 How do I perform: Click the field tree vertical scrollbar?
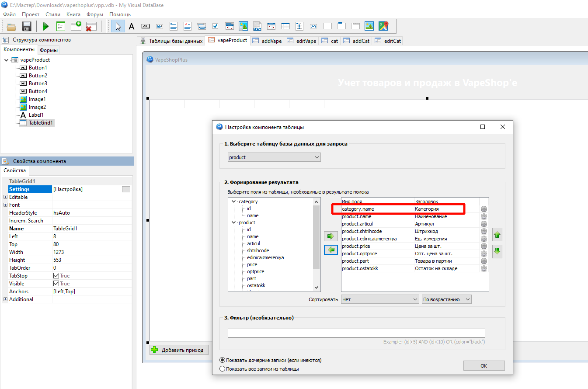coord(317,244)
